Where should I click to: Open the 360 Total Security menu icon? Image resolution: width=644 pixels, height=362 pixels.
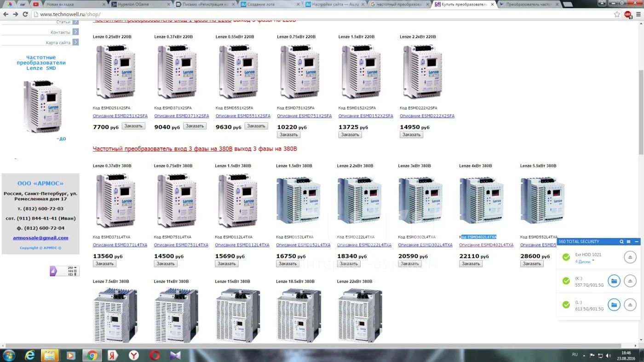click(x=629, y=242)
